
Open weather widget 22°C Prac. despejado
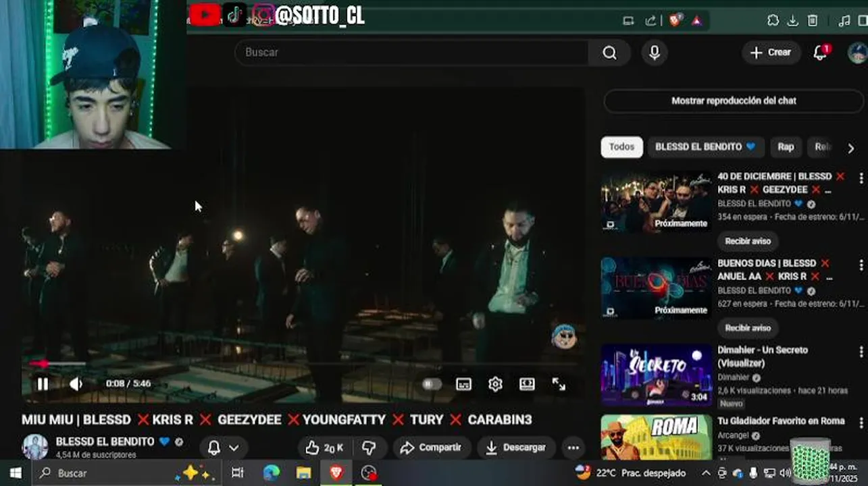630,473
